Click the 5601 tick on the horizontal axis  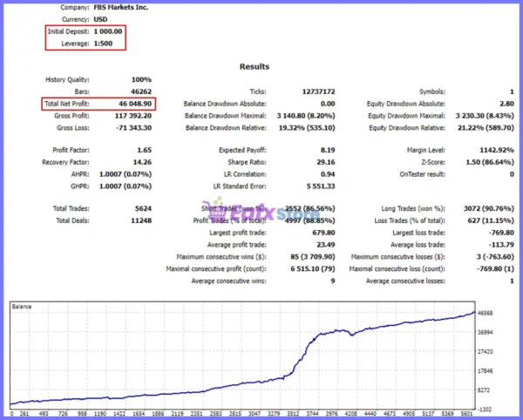coord(467,414)
